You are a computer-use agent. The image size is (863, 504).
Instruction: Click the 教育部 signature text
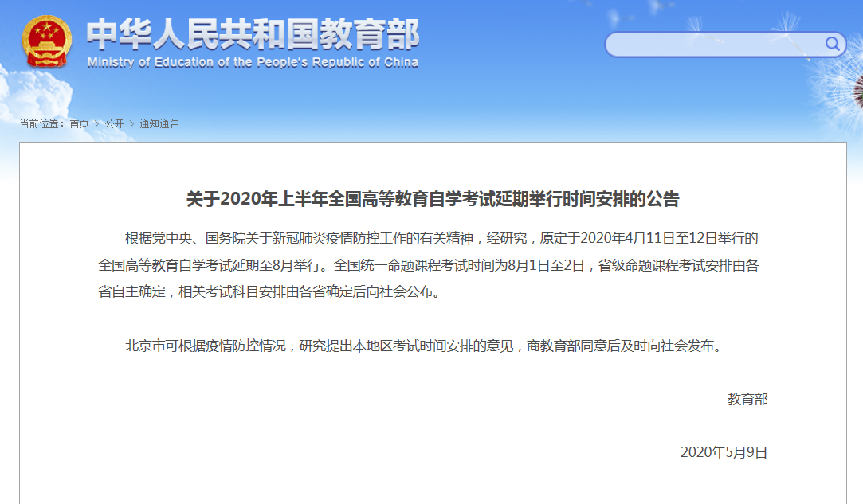click(x=747, y=399)
